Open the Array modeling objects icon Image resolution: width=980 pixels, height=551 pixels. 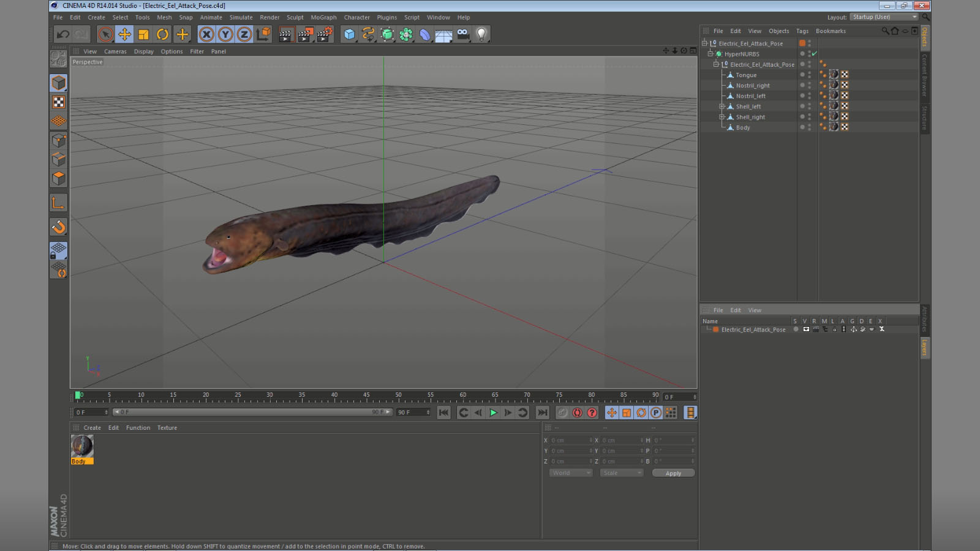click(406, 34)
